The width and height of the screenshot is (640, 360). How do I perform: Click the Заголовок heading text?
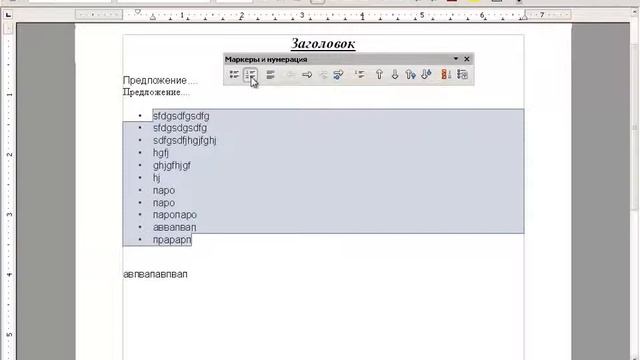pos(323,44)
